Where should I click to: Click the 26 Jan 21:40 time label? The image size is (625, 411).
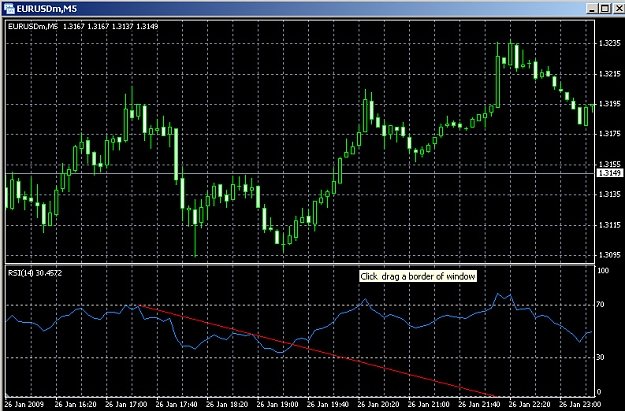(x=480, y=404)
